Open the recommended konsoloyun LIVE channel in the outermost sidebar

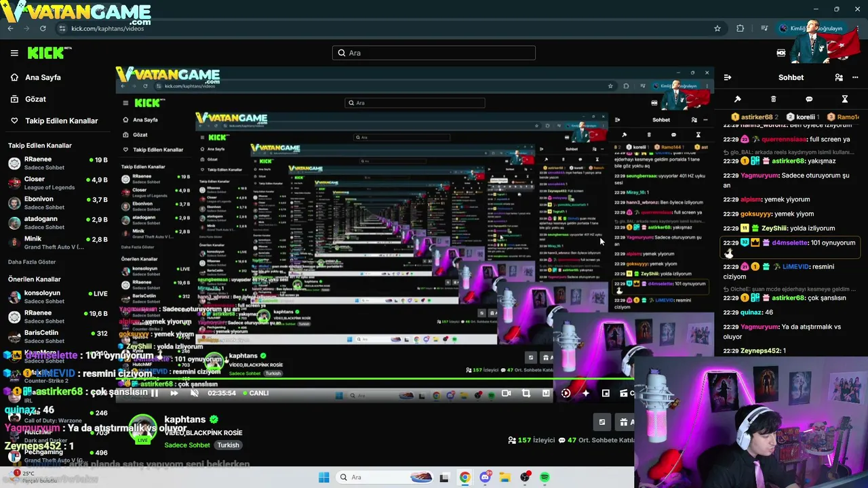point(58,296)
